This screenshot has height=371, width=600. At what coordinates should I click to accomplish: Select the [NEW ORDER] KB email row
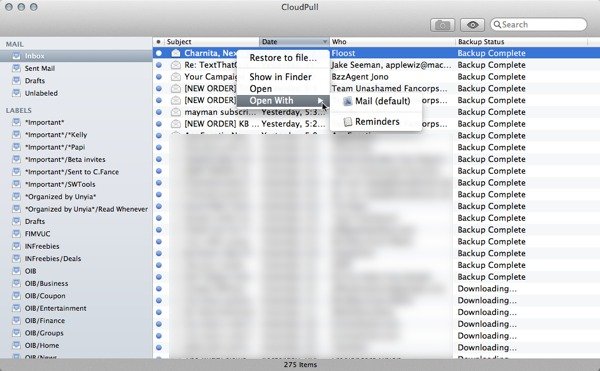tap(377, 124)
